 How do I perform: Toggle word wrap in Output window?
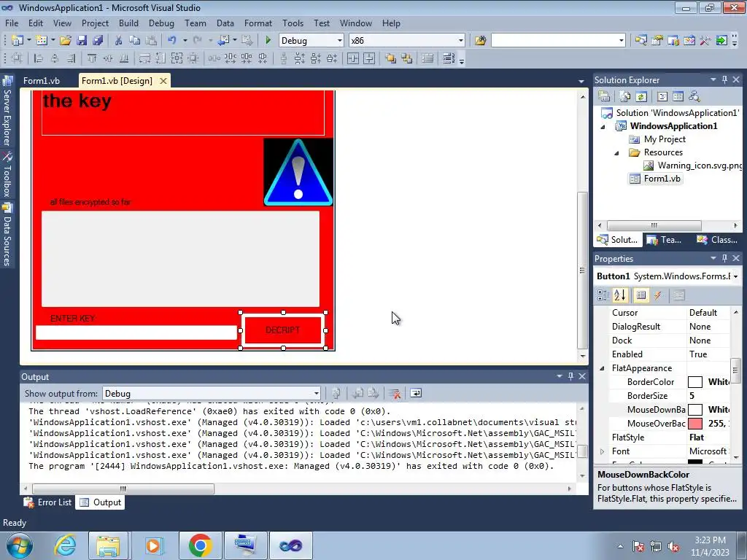pyautogui.click(x=416, y=393)
